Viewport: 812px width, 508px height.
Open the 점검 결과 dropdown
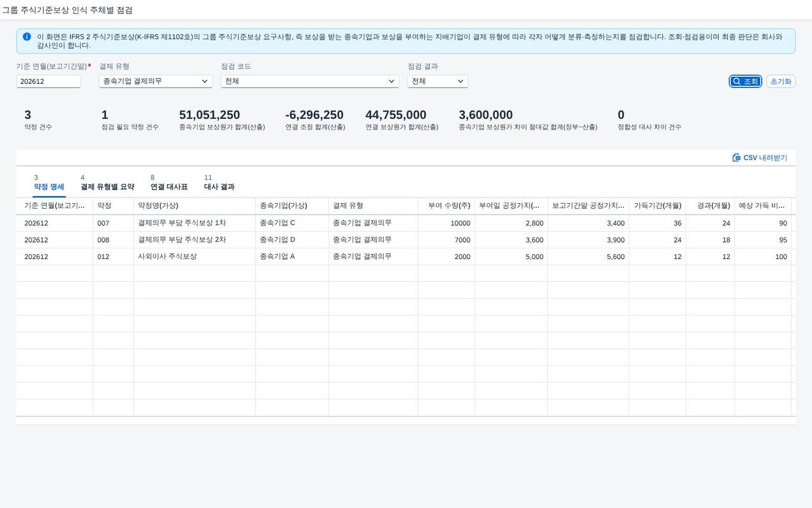pos(438,81)
